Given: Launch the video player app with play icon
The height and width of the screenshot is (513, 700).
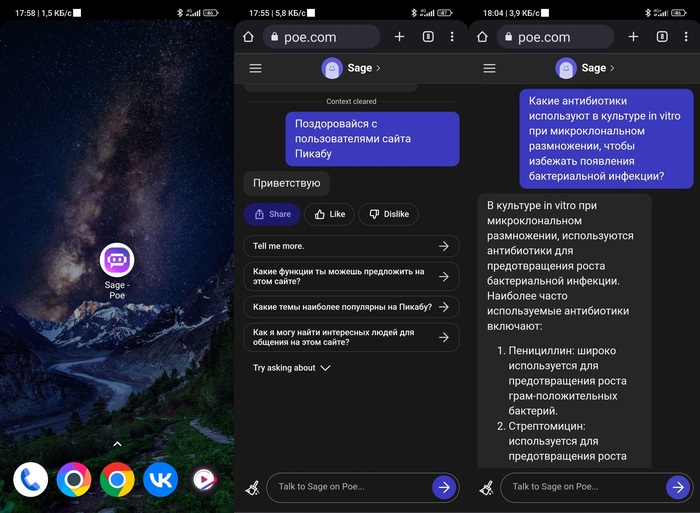Looking at the screenshot, I should tap(204, 480).
